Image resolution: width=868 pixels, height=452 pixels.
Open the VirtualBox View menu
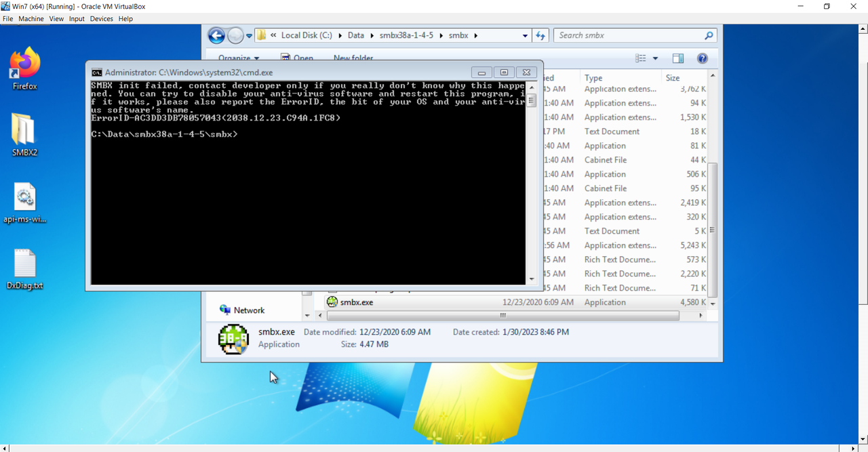(x=56, y=19)
